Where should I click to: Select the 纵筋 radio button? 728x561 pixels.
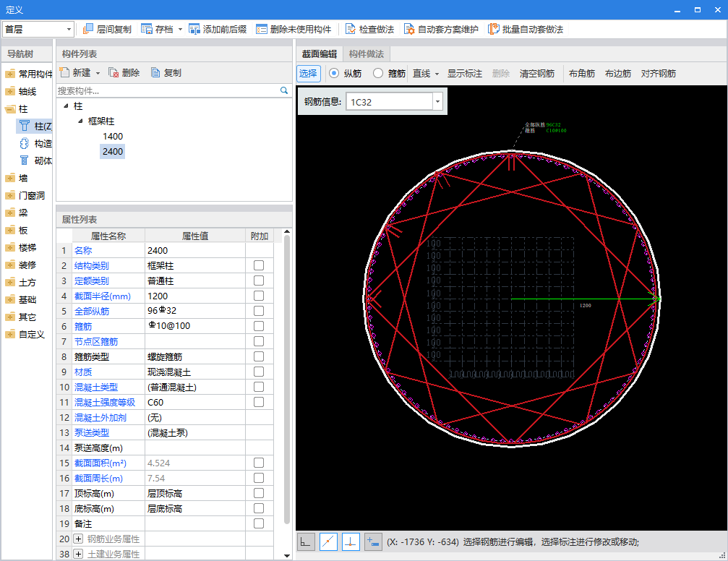pyautogui.click(x=334, y=73)
